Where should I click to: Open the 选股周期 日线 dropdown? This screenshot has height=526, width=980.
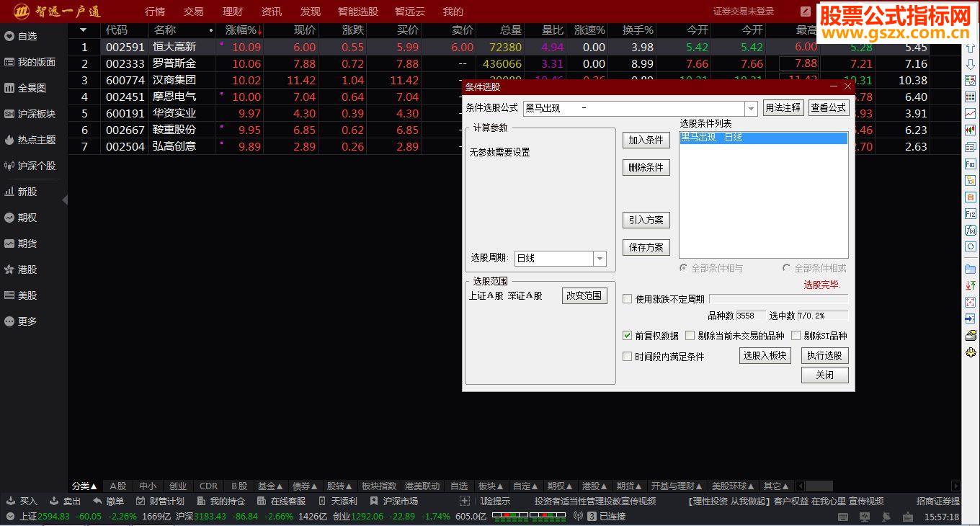click(x=600, y=259)
